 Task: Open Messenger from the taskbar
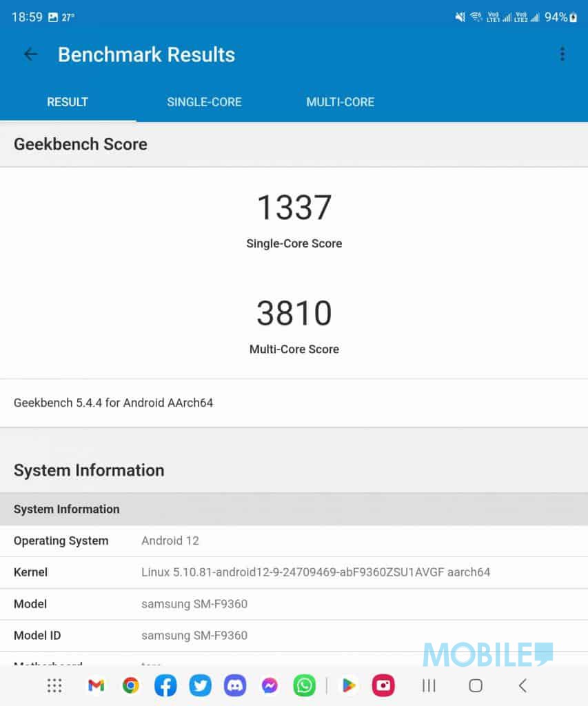[x=270, y=685]
